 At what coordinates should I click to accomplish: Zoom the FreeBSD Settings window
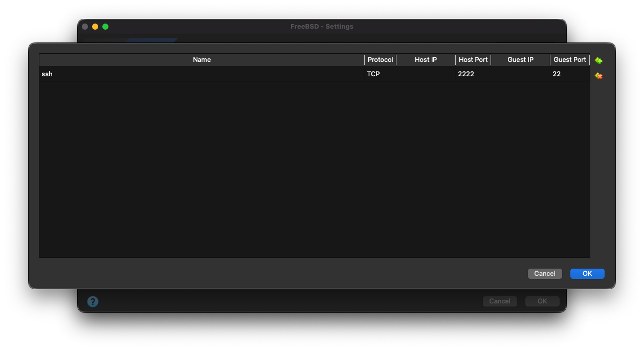(x=105, y=27)
